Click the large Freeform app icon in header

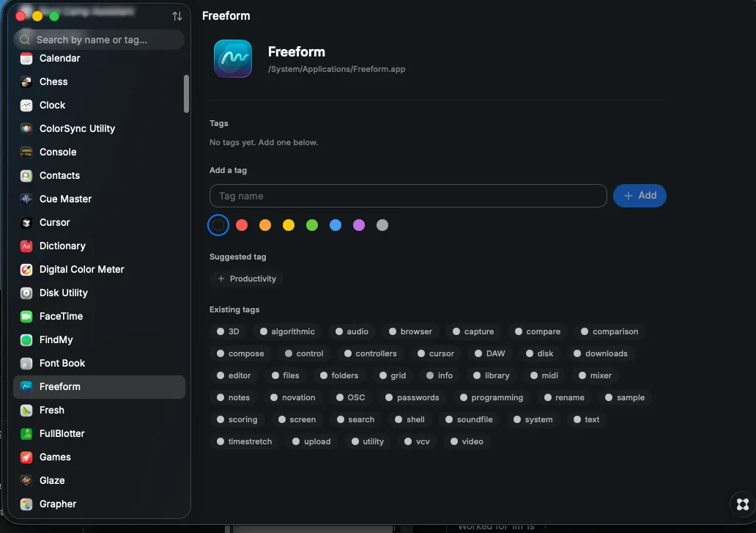point(233,59)
